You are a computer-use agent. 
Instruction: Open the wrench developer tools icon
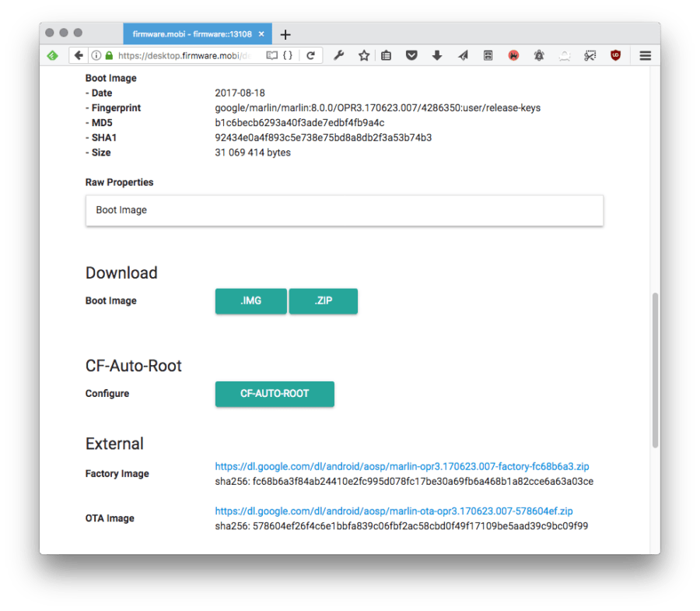339,55
